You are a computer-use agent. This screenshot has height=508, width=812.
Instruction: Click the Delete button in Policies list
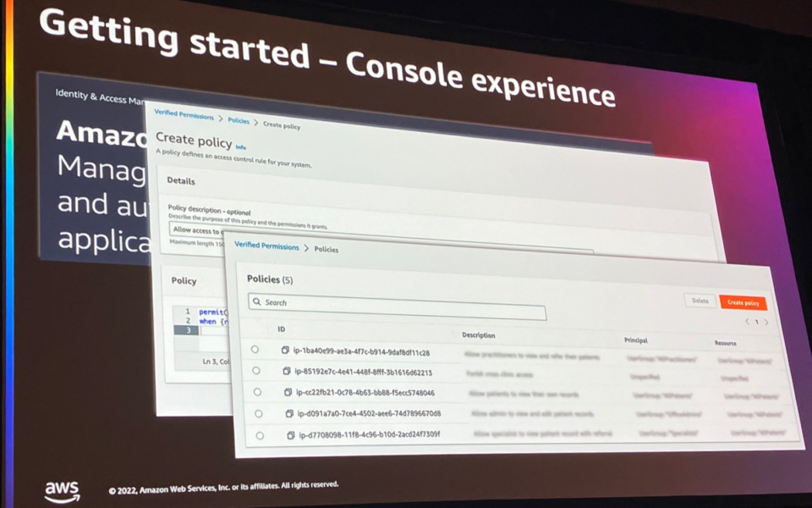700,301
